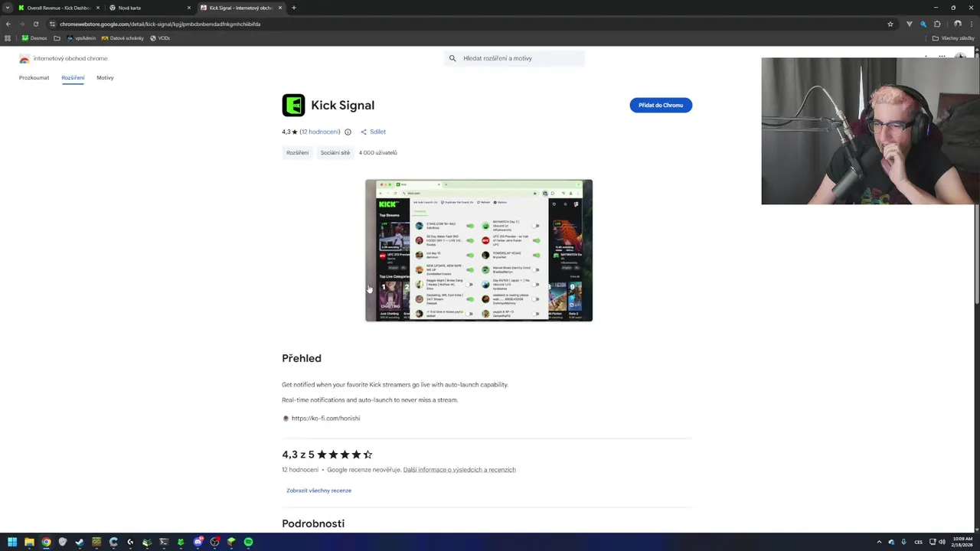Open the vpsAdmin bookmark

(81, 38)
